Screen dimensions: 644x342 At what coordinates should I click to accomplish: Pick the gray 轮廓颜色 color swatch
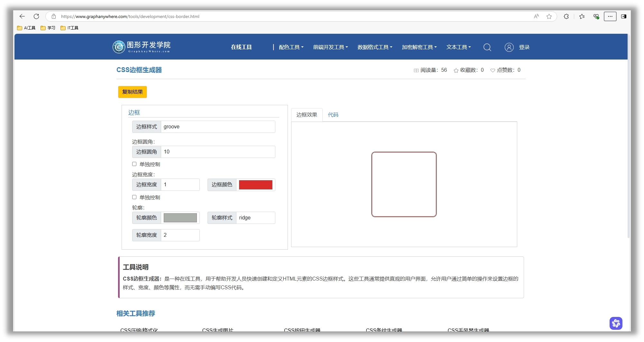point(180,218)
